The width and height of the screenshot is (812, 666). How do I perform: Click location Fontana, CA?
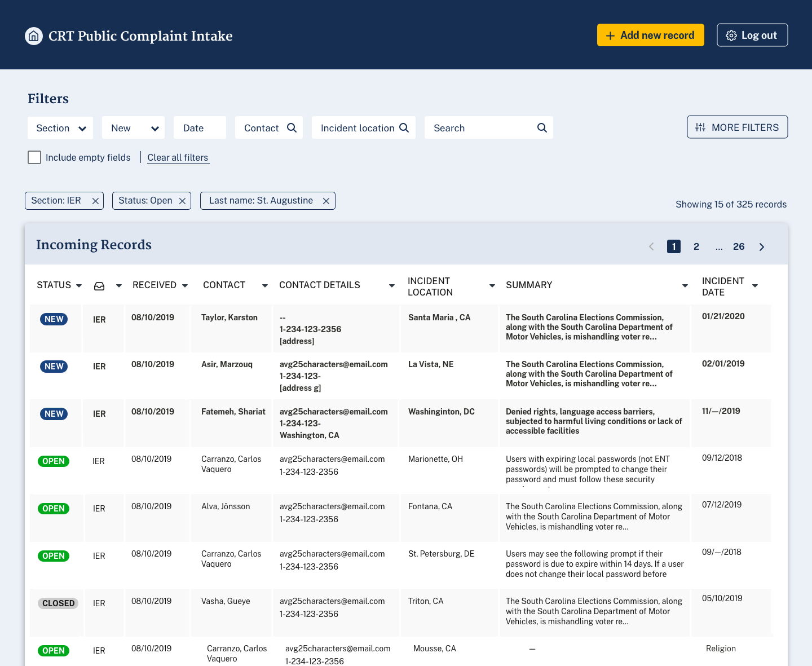[430, 506]
